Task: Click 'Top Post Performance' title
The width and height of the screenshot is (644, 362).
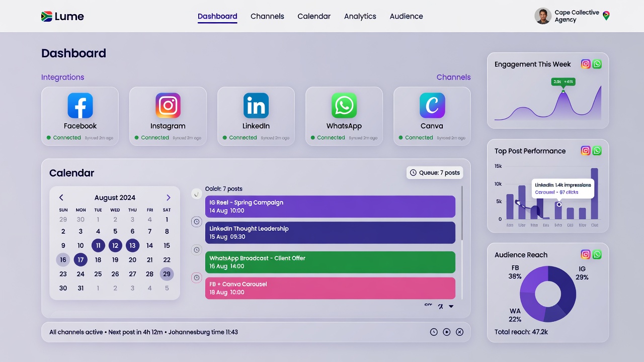Action: [x=530, y=151]
